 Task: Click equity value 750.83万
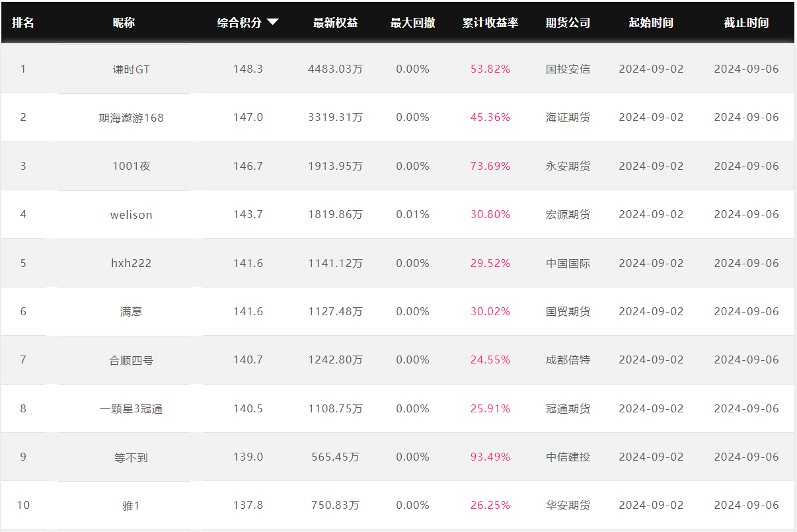336,505
